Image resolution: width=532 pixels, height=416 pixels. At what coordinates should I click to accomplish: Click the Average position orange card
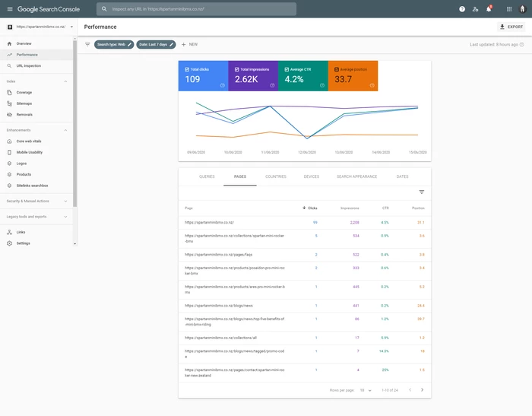pos(353,76)
